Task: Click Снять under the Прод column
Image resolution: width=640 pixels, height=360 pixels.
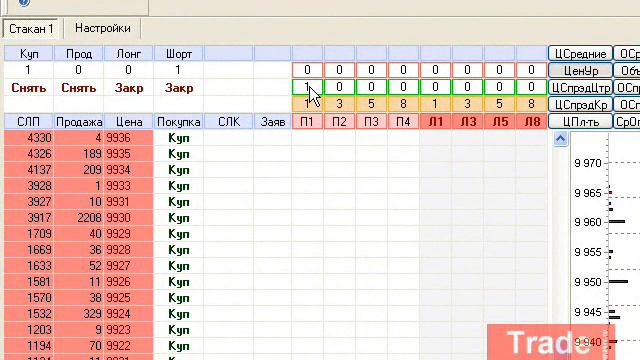Action: [79, 88]
